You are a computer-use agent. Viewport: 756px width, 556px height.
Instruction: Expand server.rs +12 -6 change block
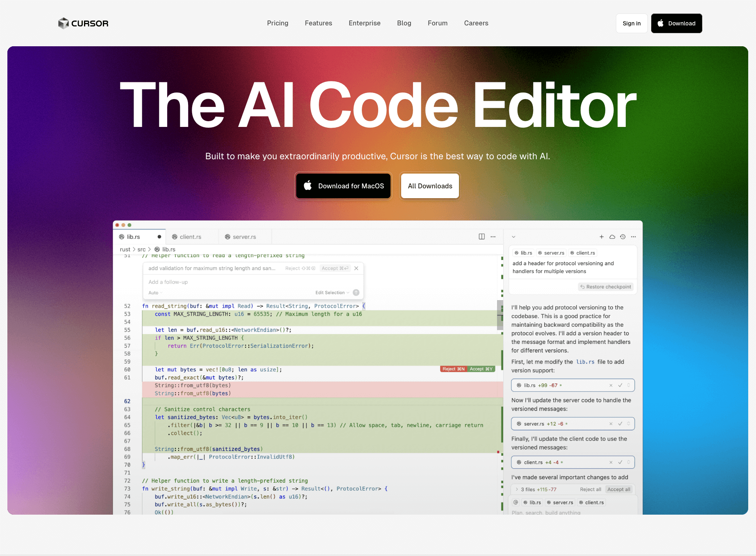tap(629, 424)
